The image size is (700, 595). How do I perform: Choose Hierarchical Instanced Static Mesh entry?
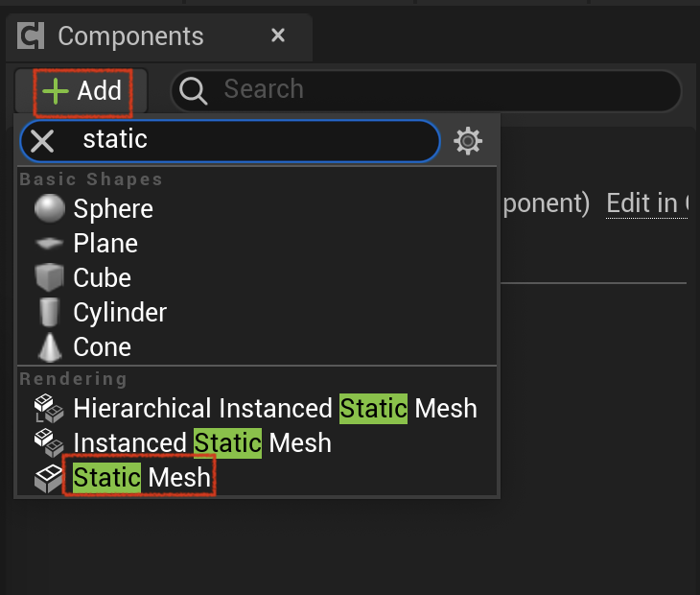[275, 408]
